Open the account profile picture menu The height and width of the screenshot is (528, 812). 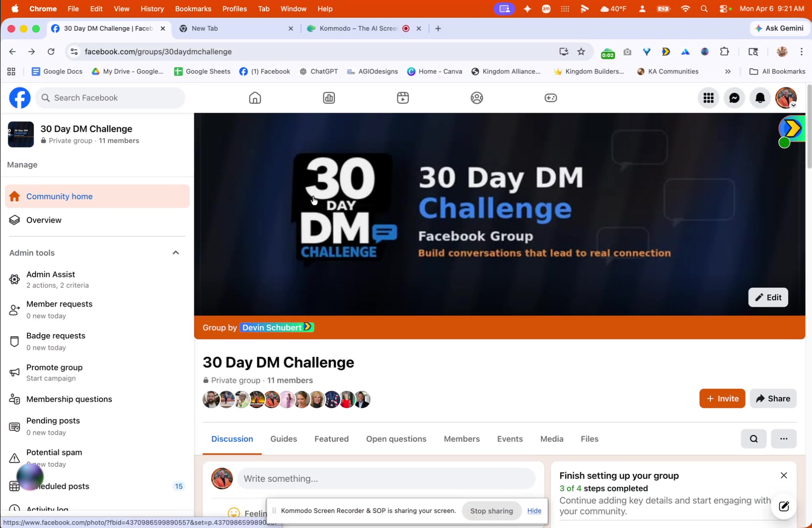point(786,98)
